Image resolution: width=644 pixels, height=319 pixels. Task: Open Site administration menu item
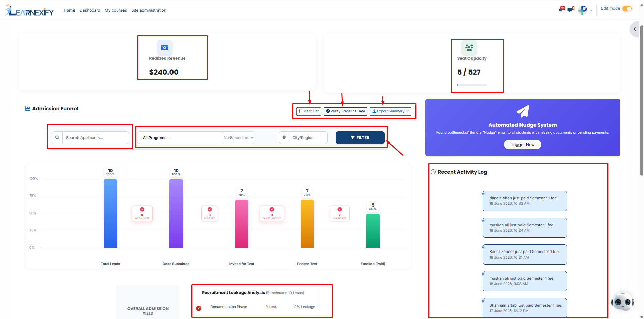point(149,10)
